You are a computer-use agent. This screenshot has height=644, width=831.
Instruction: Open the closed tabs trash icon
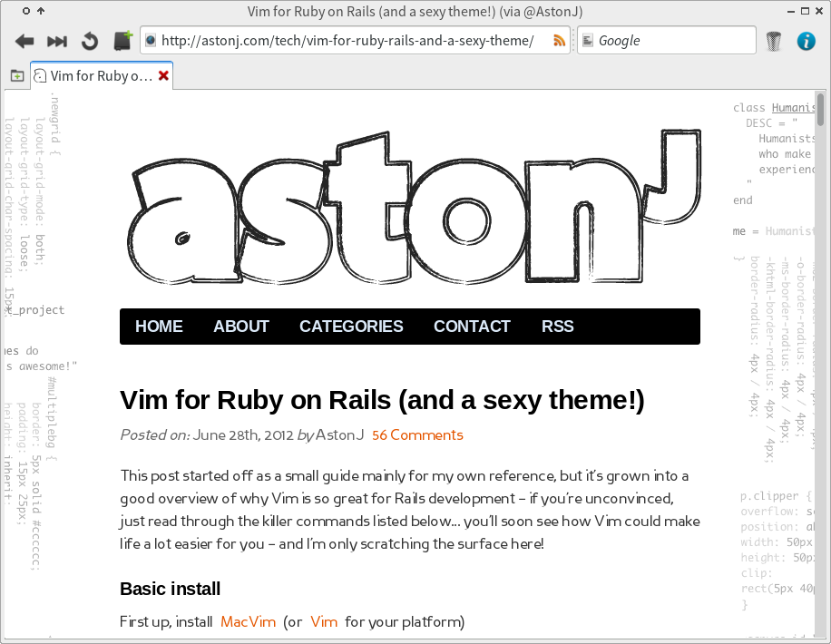[774, 41]
